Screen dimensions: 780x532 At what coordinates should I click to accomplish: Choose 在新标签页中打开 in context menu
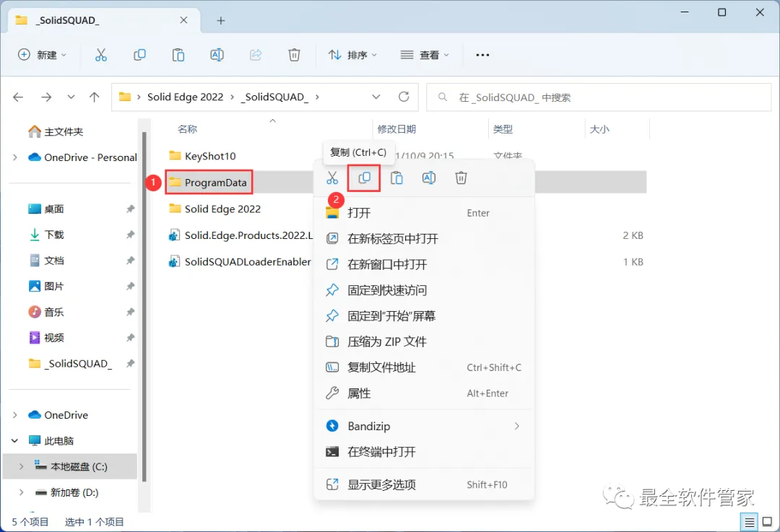tap(425, 239)
